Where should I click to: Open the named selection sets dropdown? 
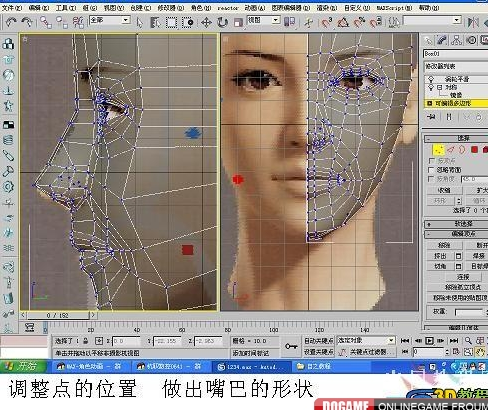432,20
